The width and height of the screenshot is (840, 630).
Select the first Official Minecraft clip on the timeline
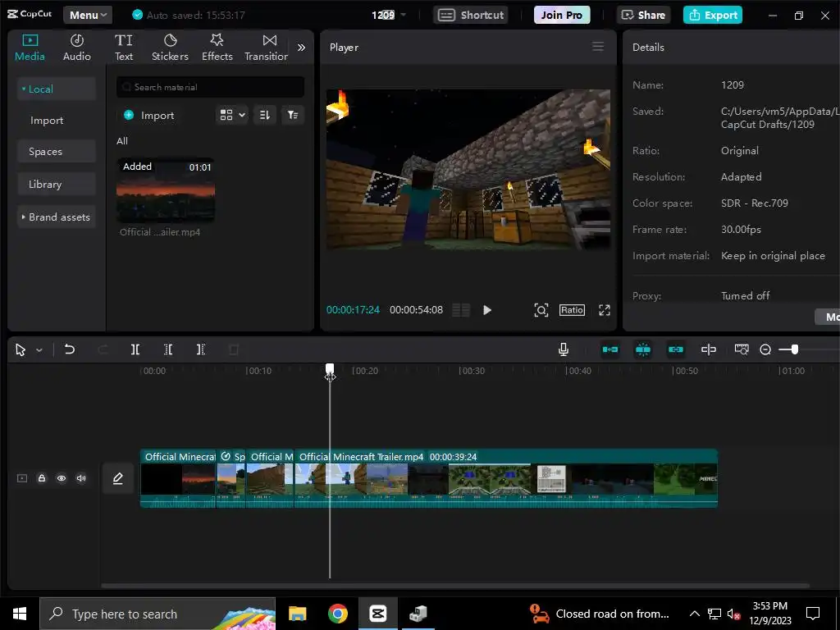(x=178, y=478)
